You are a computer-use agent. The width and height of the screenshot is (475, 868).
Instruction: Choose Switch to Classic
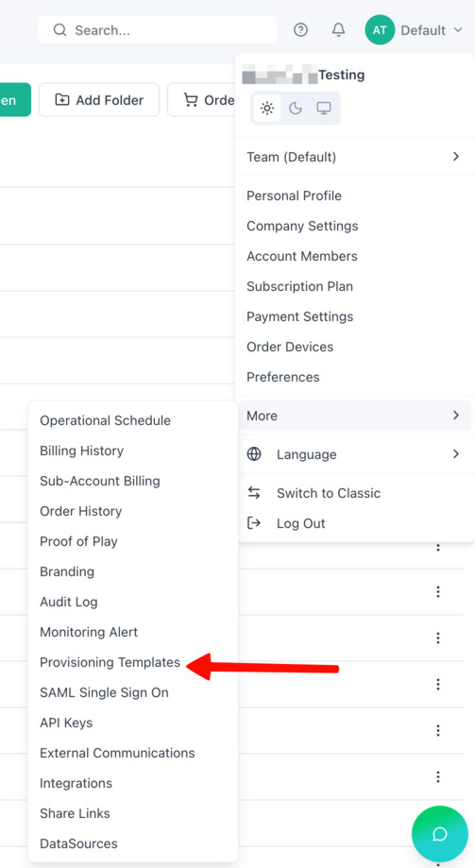click(x=329, y=493)
